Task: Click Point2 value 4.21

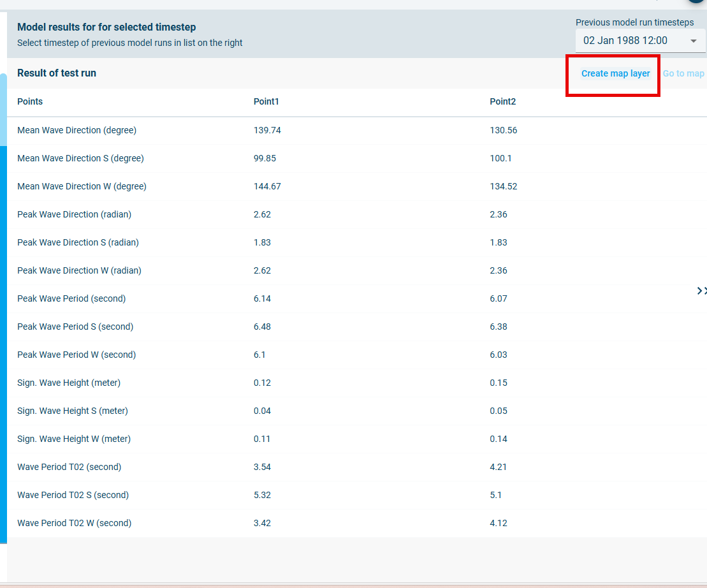Action: point(499,467)
